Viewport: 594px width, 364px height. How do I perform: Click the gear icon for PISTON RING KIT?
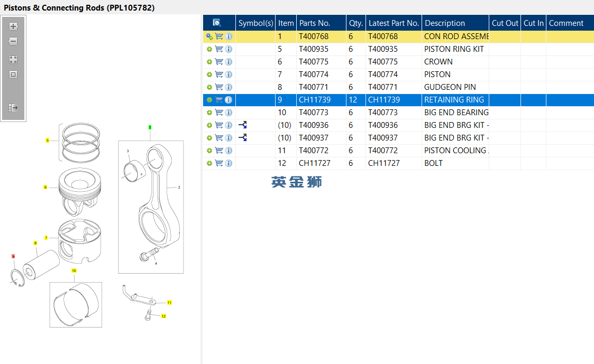point(209,49)
